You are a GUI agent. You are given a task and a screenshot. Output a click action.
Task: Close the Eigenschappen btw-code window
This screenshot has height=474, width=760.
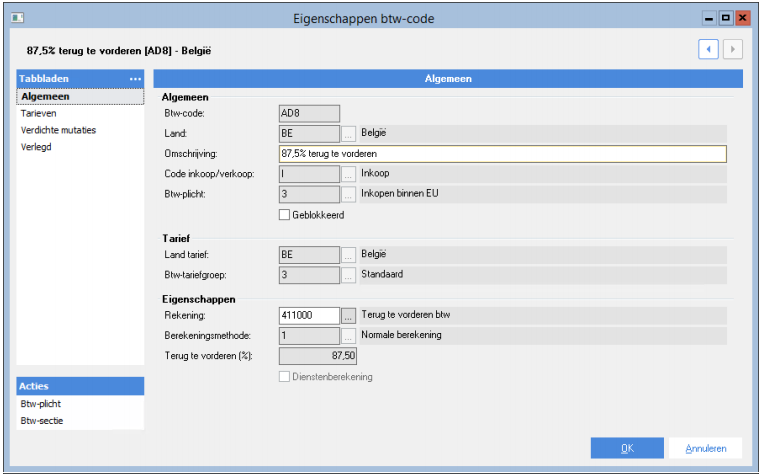coord(742,18)
